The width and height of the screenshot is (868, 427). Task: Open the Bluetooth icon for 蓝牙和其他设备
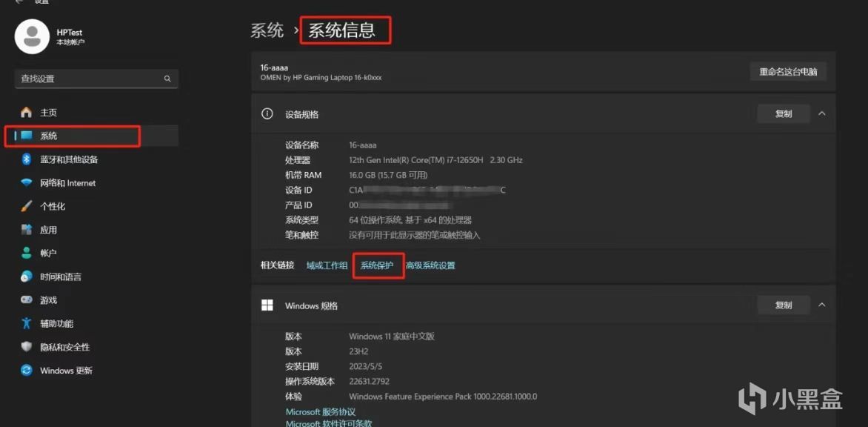click(26, 159)
